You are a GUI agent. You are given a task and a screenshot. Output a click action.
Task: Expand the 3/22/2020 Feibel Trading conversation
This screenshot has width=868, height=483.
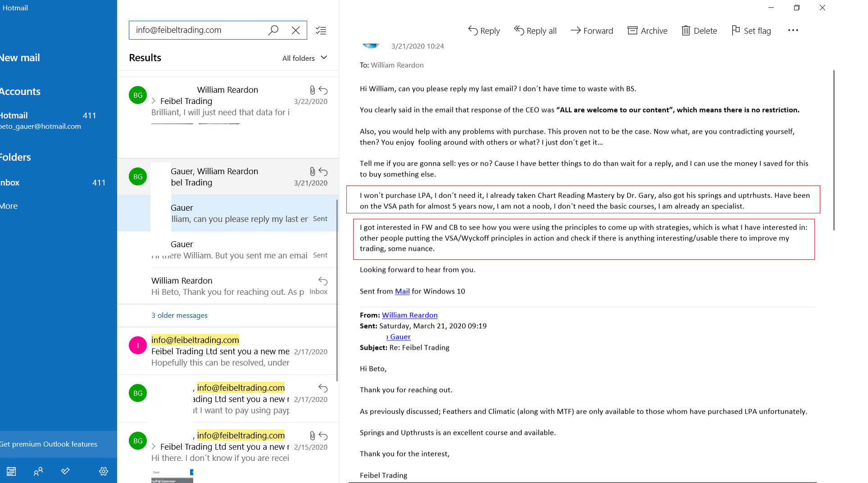(154, 101)
